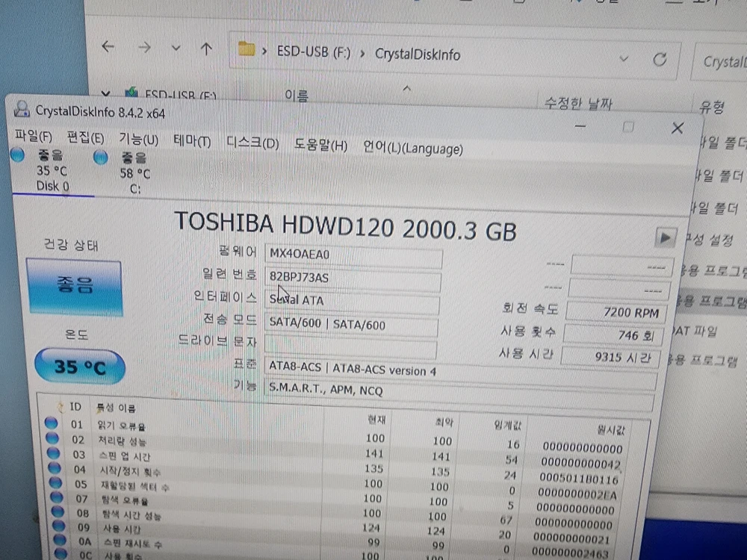Open the 기능(U) menu
This screenshot has width=747, height=560.
coord(139,140)
